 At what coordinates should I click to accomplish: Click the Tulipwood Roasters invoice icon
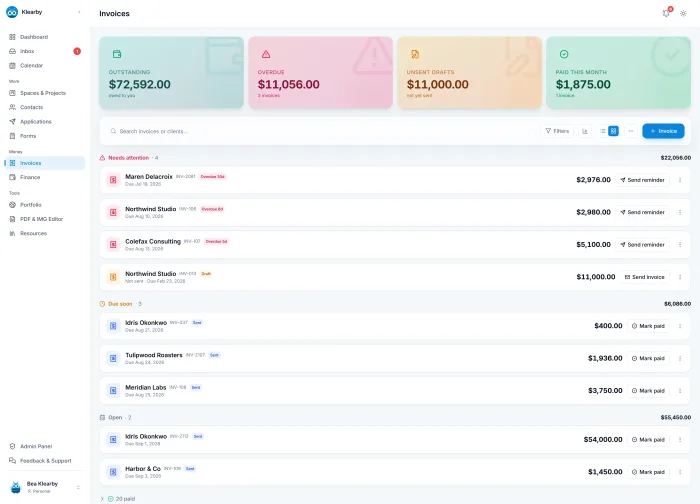113,358
